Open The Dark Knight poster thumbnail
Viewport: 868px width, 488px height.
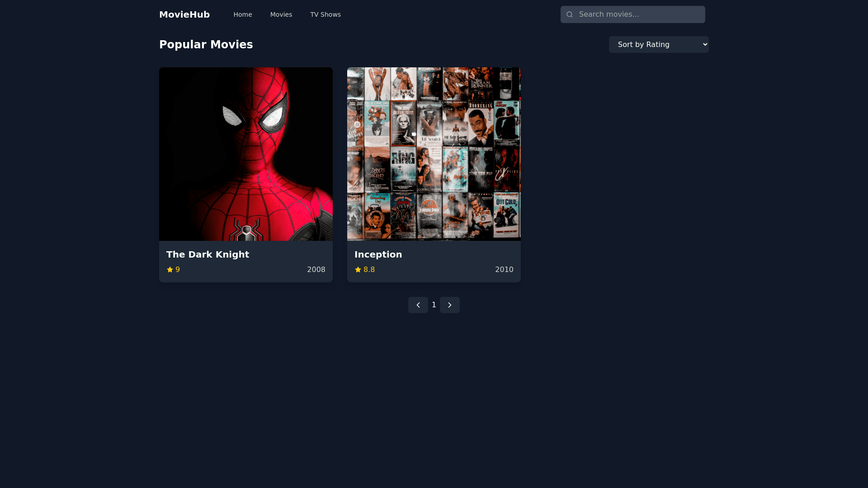[246, 154]
